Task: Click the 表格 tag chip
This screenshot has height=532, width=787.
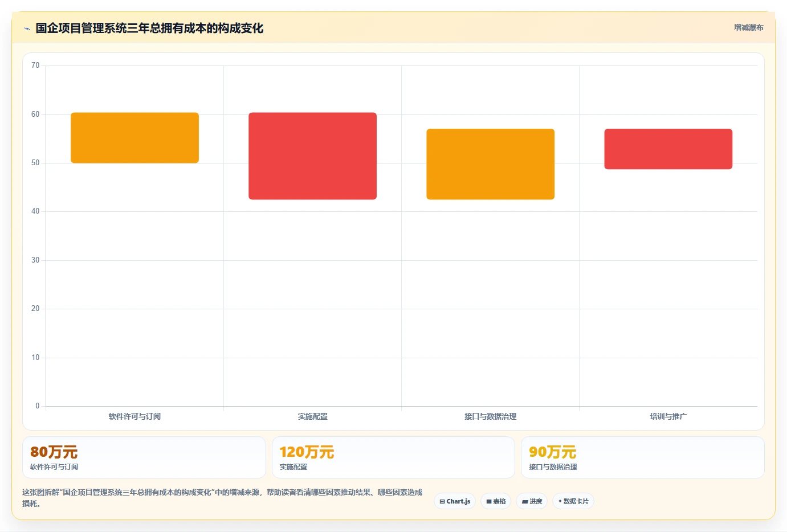Action: [496, 501]
